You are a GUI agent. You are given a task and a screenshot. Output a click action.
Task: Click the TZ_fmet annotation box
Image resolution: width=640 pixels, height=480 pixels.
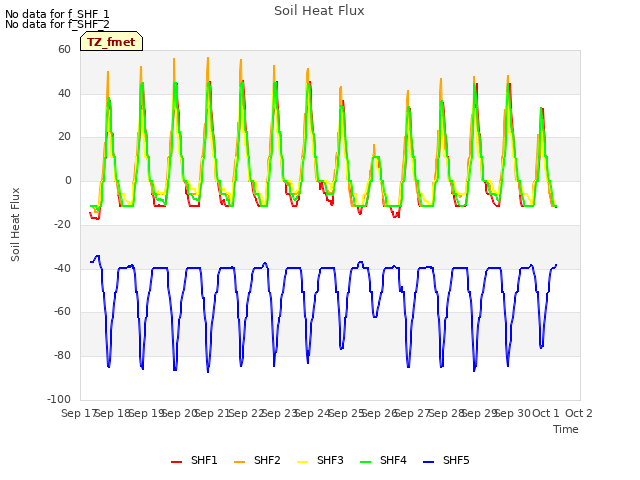[x=111, y=41]
